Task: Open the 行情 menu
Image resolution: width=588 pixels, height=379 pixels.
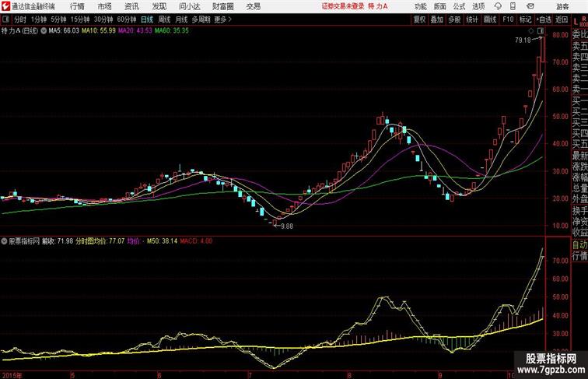Action: coord(77,6)
